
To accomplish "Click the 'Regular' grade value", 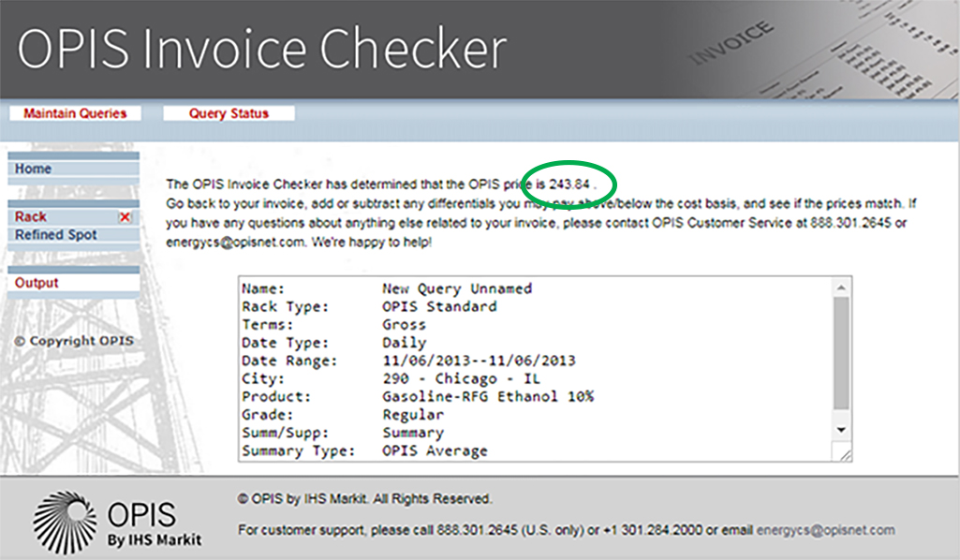I will point(413,415).
